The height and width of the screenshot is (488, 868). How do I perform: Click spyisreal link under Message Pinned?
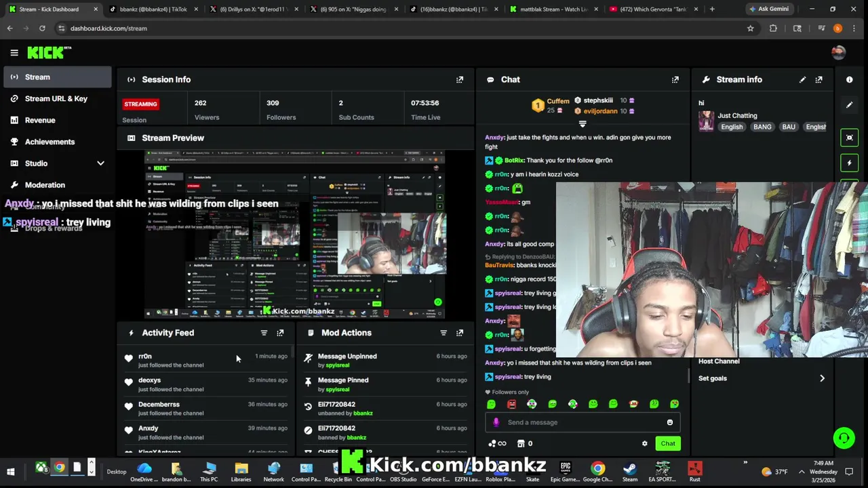338,389
